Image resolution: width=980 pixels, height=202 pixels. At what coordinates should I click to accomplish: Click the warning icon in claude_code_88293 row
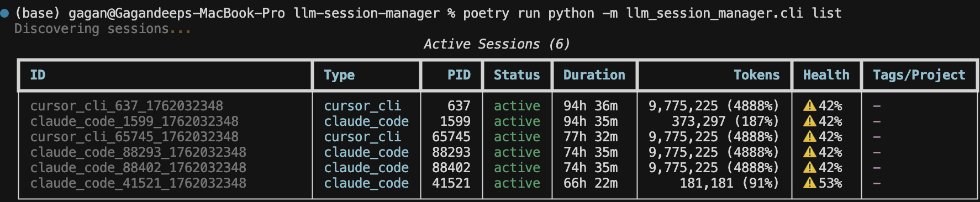point(810,152)
